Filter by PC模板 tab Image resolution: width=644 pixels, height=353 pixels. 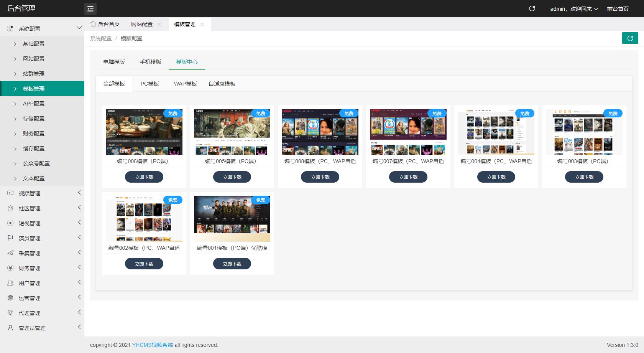point(149,84)
